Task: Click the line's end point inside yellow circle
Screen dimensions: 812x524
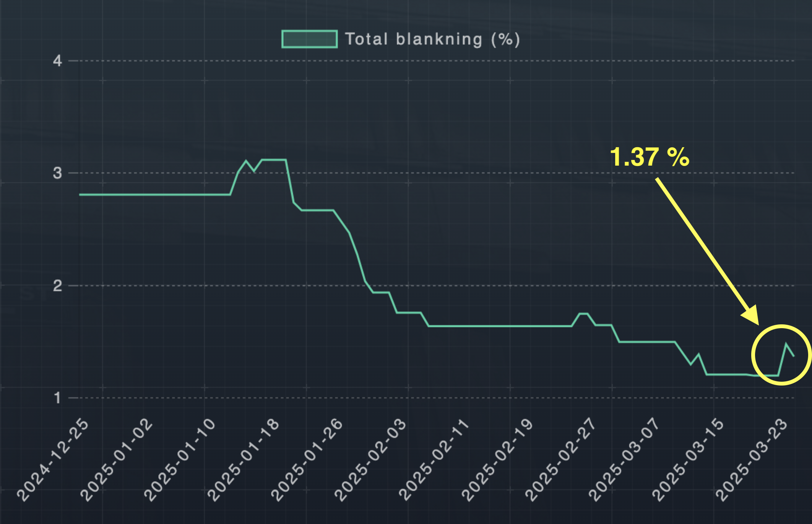Action: [x=794, y=356]
